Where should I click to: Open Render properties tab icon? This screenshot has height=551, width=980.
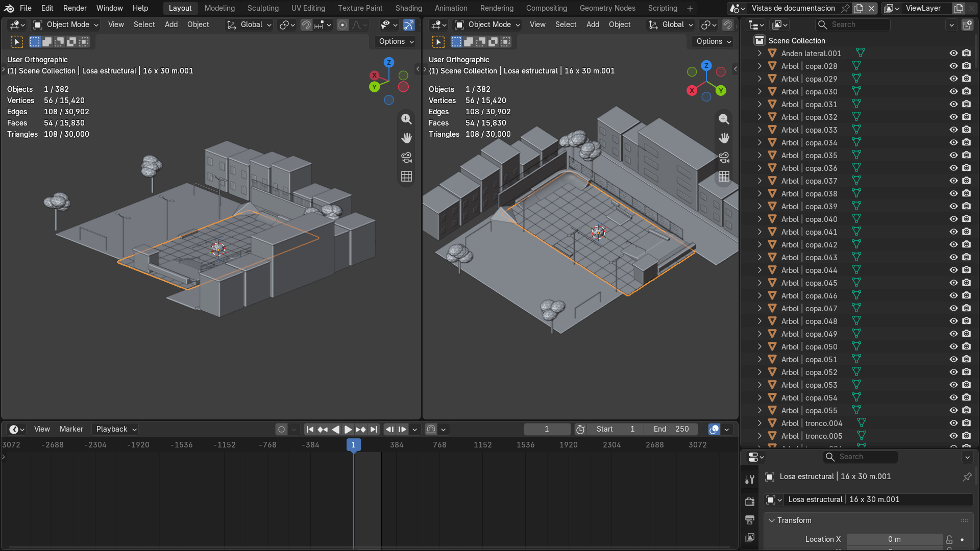pos(750,502)
